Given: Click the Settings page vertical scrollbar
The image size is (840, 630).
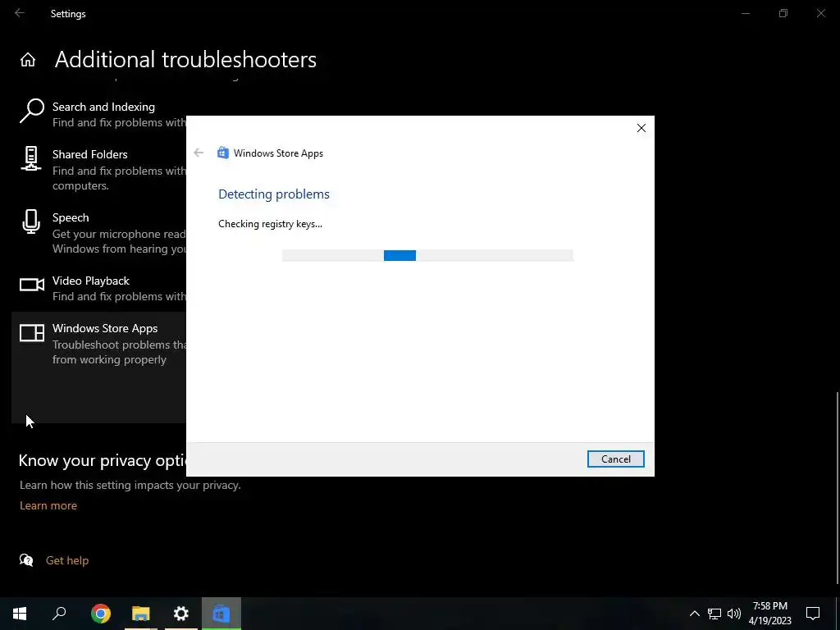Looking at the screenshot, I should coord(838,487).
